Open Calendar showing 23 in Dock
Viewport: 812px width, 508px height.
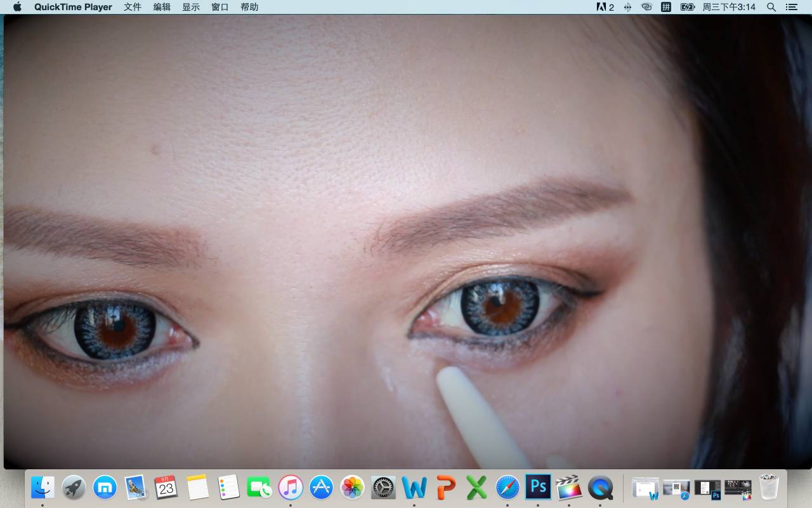coord(166,488)
